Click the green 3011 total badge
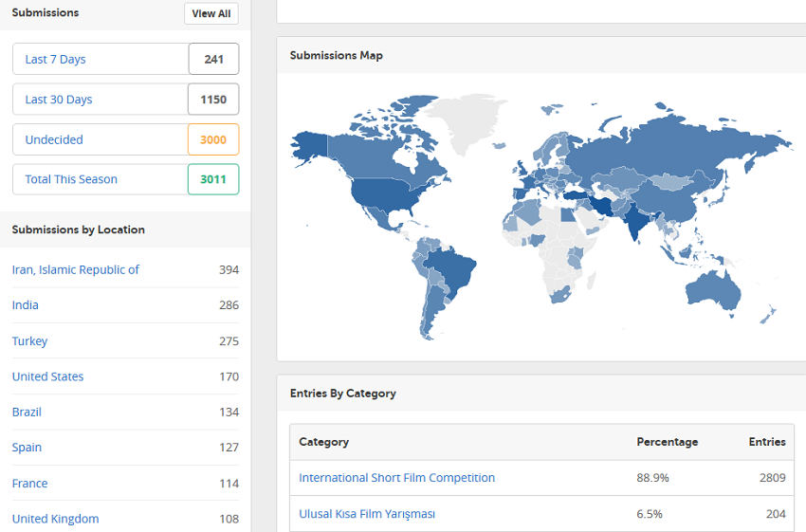The width and height of the screenshot is (806, 532). coord(213,179)
